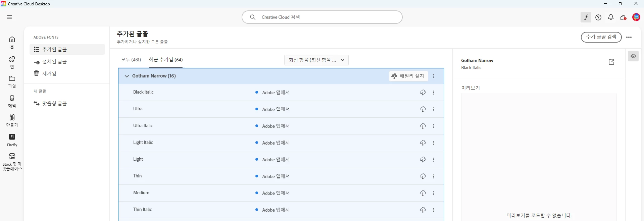Screen dimensions: 644x221
Task: Open more options next to 추가 글꼴 검색
Action: coord(629,37)
